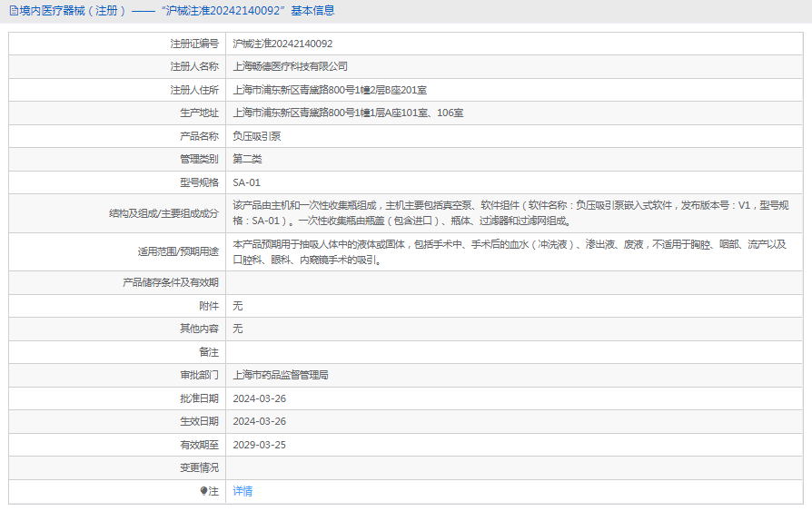Screen dimensions: 812x511
Task: Click the 注册证编号 label
Action: 194,44
